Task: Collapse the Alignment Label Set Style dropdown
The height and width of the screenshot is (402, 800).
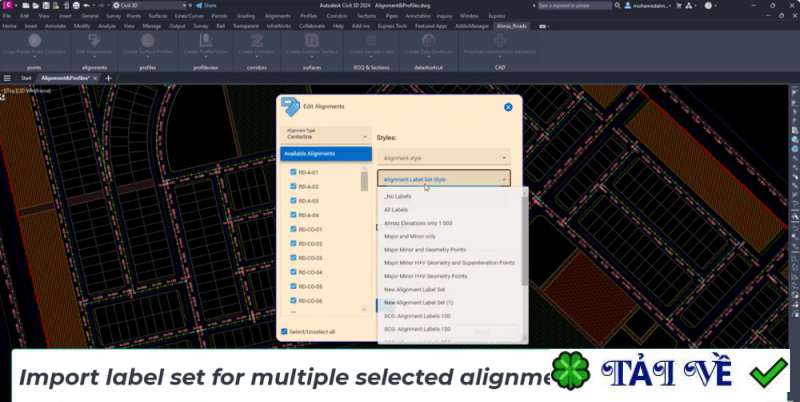Action: pyautogui.click(x=444, y=179)
